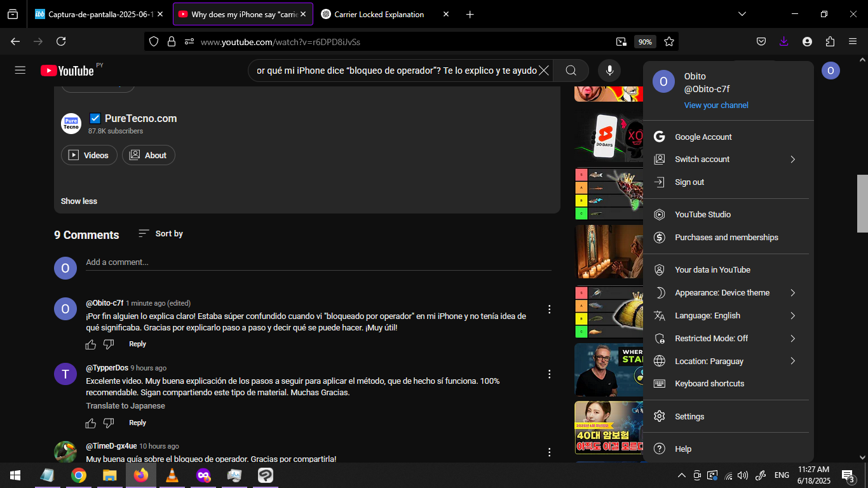
Task: Open File Explorer from the taskbar
Action: [110, 475]
